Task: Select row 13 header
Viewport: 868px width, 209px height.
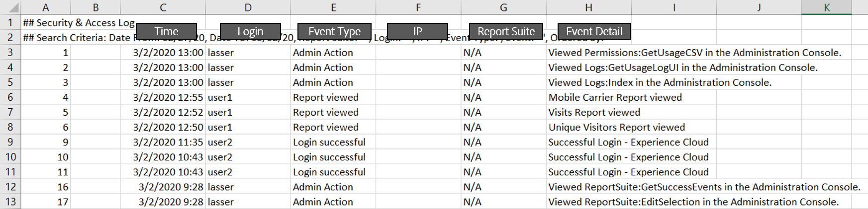Action: [x=10, y=202]
